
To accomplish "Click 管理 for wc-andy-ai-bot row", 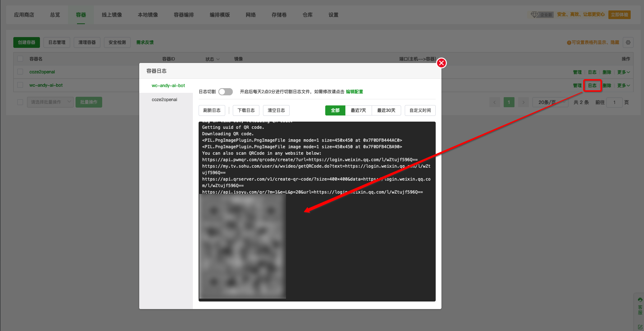I will [x=577, y=85].
